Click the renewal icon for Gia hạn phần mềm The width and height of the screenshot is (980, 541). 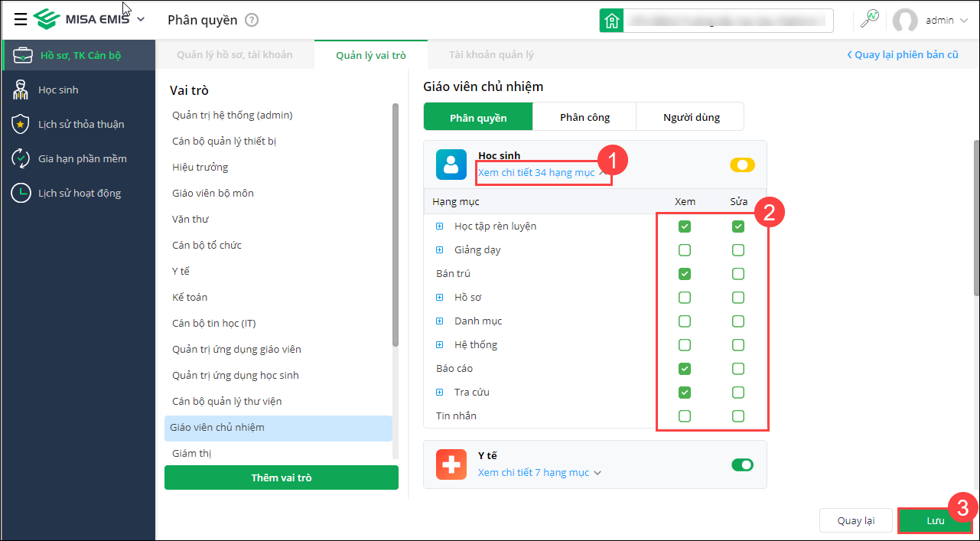tap(21, 158)
